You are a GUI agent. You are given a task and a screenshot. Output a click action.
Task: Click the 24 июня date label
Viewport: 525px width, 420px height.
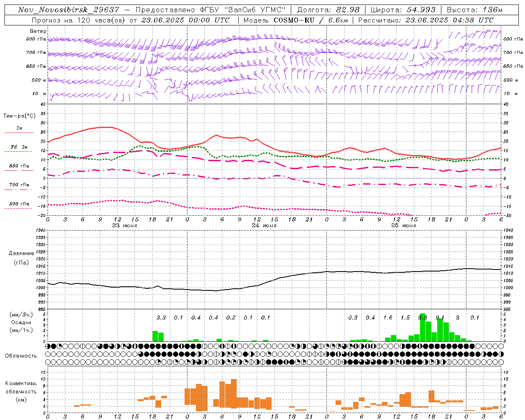pos(264,226)
